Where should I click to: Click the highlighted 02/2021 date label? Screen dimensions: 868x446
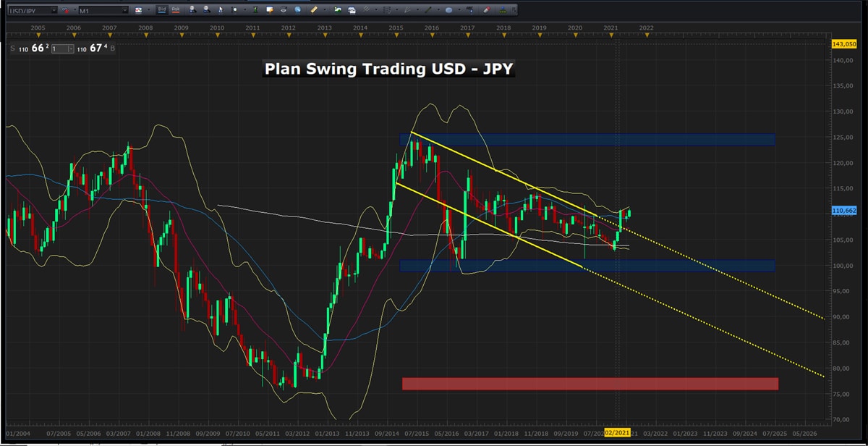[x=617, y=432]
